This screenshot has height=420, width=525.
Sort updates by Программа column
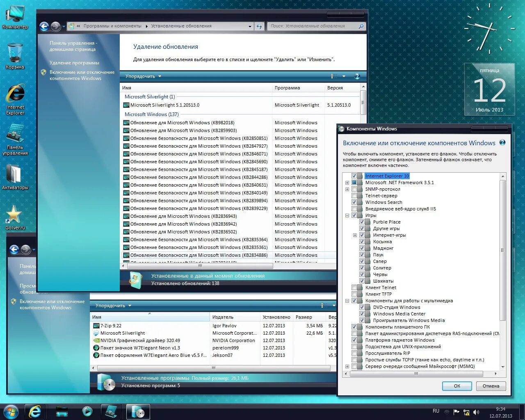(x=298, y=88)
